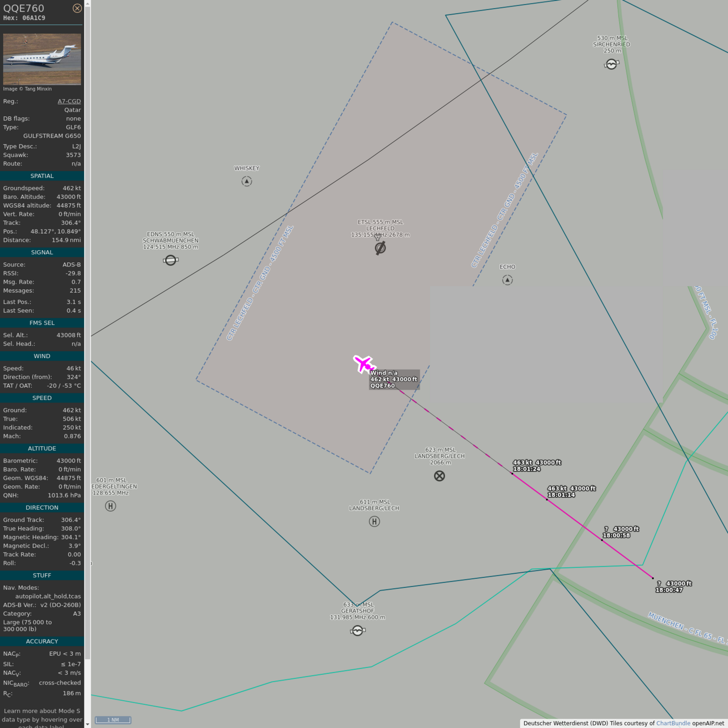Image resolution: width=728 pixels, height=728 pixels.
Task: Click the 18:01:24 track timestamp label
Action: [x=526, y=469]
